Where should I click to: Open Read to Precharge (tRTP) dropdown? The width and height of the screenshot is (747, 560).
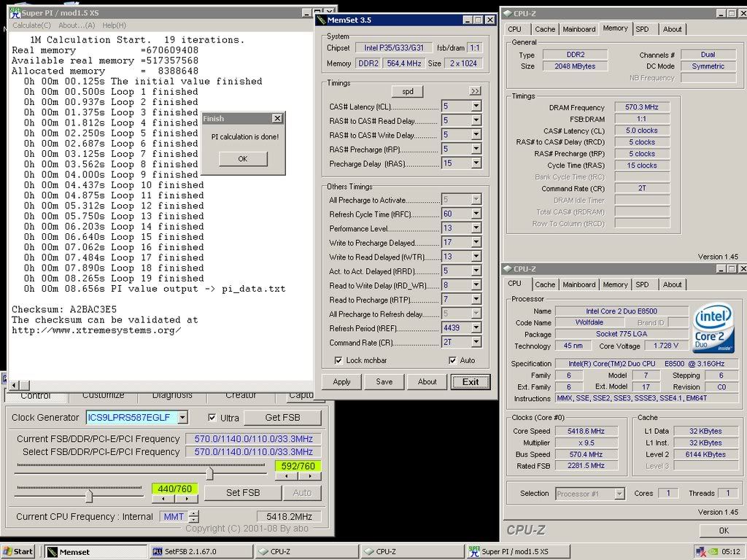coord(476,300)
